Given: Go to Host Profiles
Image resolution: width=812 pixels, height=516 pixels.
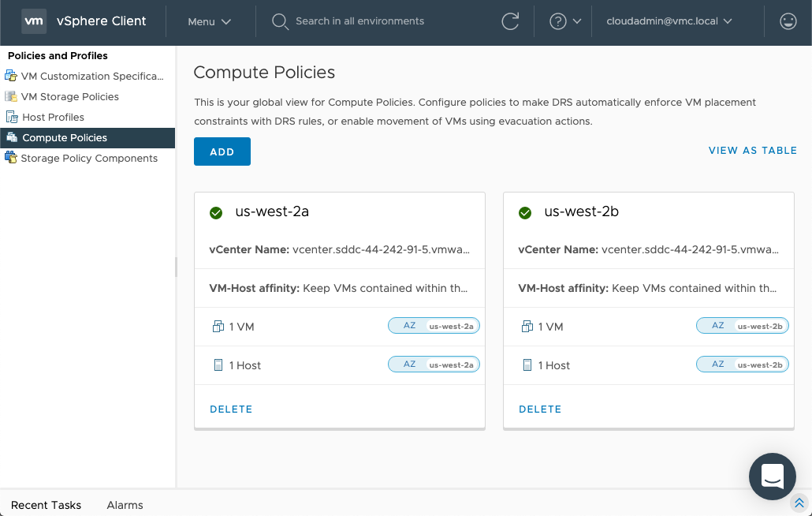Looking at the screenshot, I should (x=53, y=118).
